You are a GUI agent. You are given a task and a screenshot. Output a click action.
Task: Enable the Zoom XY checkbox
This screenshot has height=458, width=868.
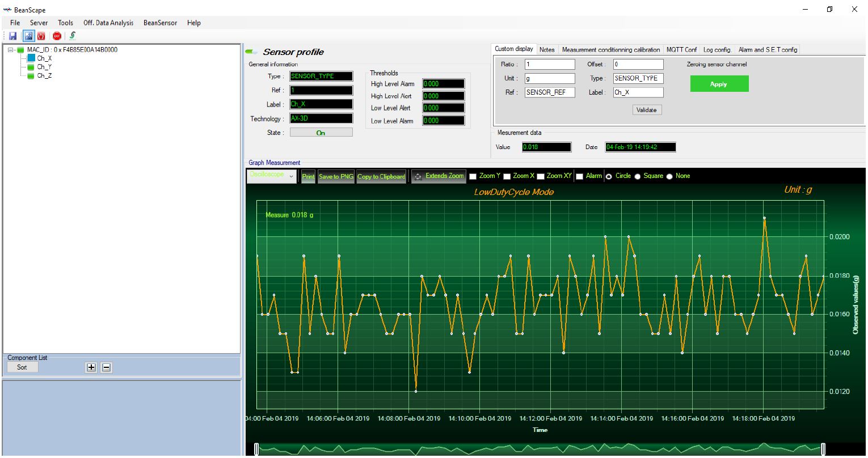[x=541, y=176]
